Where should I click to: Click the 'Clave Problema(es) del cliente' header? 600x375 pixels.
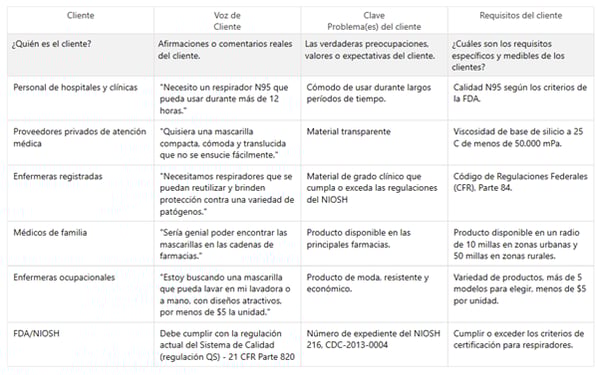click(x=374, y=21)
